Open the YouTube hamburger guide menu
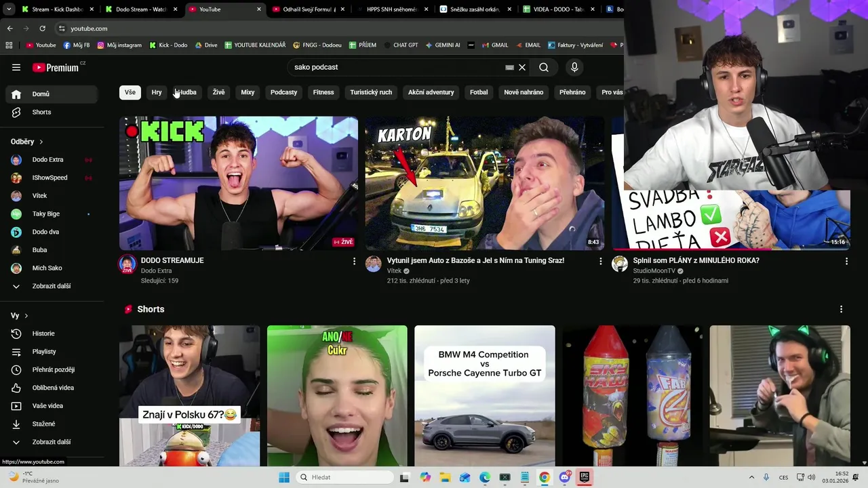Viewport: 868px width, 488px height. tap(16, 67)
